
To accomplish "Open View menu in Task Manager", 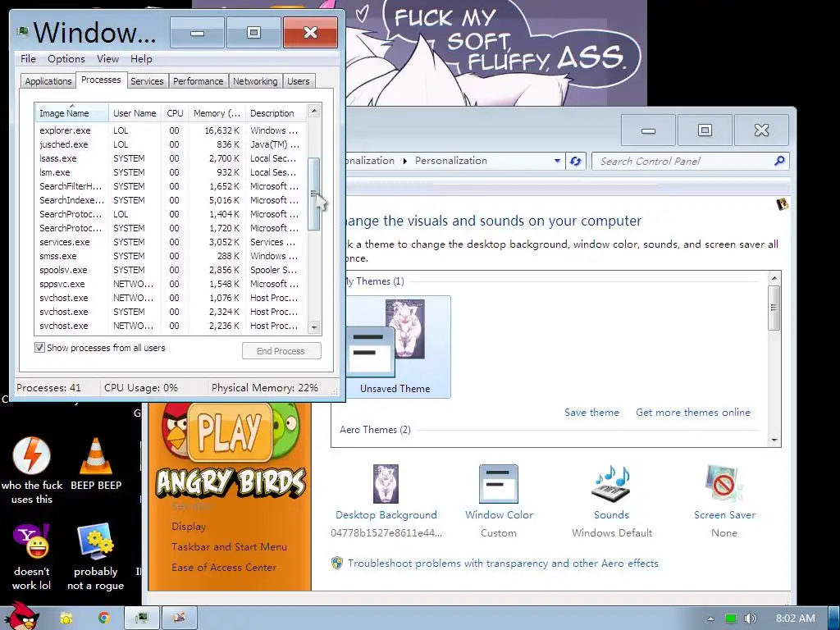I will 107,59.
